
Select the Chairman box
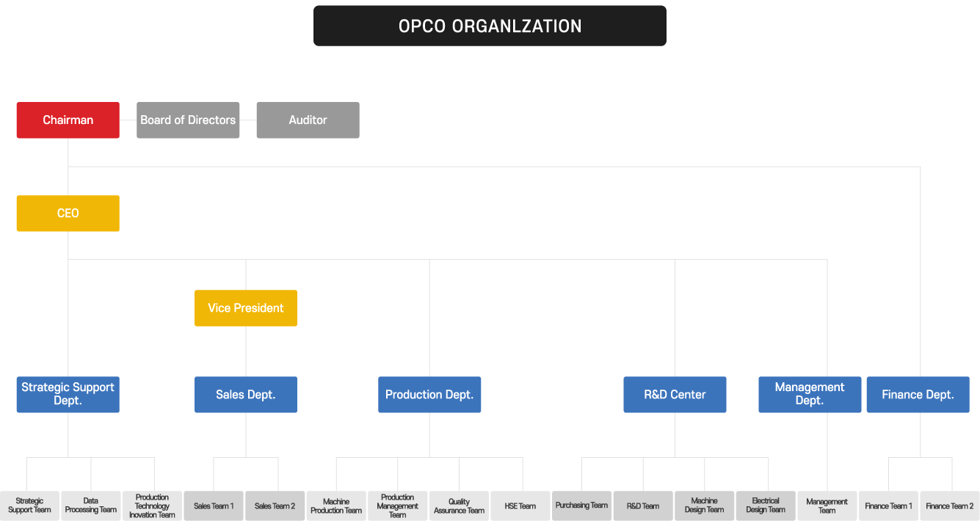point(68,120)
